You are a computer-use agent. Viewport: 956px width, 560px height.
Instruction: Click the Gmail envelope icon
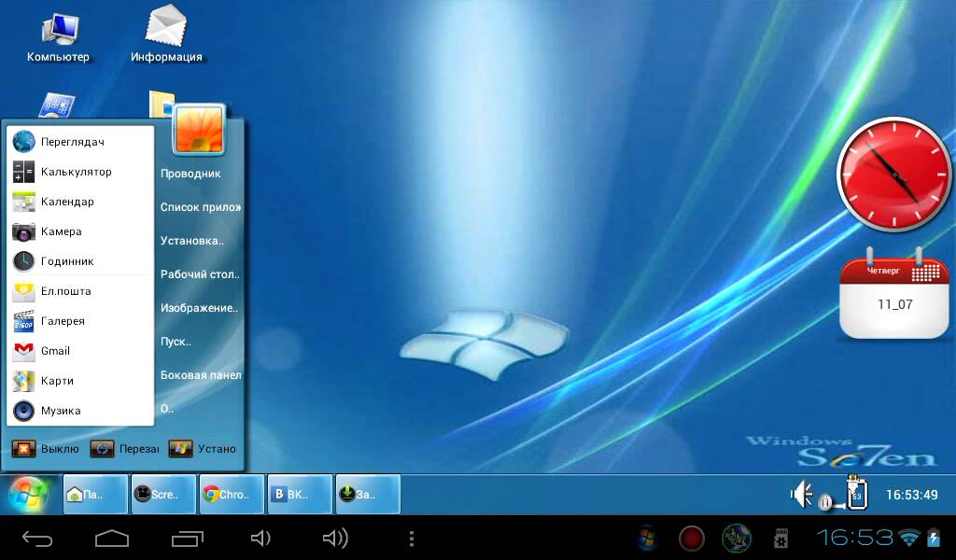tap(23, 351)
